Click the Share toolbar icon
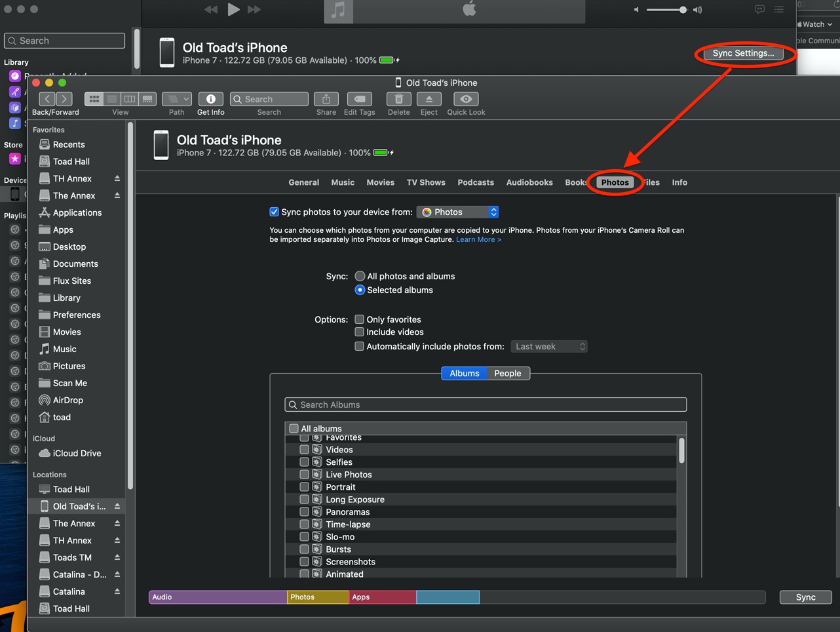 (326, 99)
